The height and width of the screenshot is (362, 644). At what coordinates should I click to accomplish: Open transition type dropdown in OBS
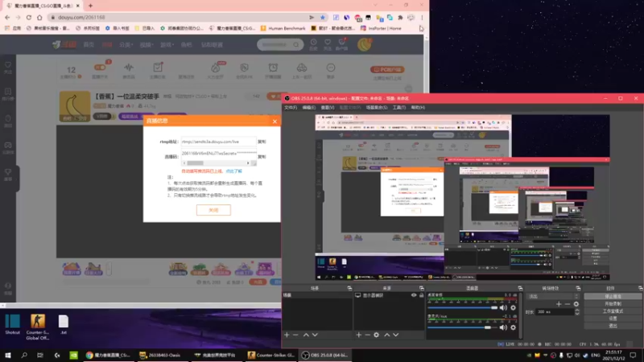[x=553, y=296]
